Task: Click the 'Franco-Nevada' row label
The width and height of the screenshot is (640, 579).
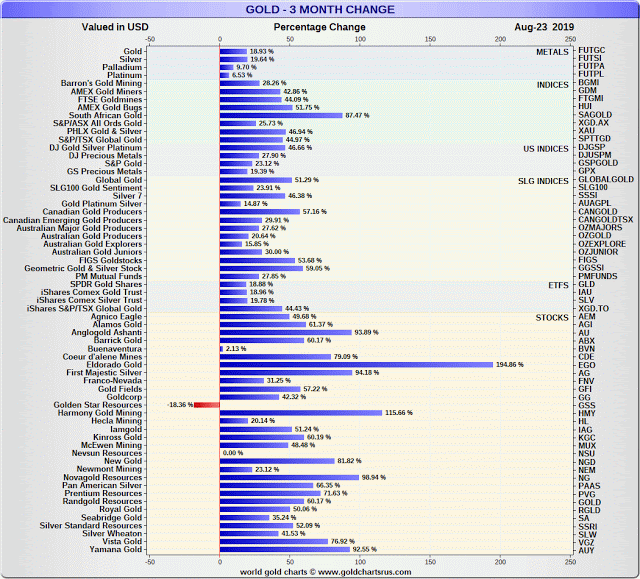Action: (x=113, y=380)
